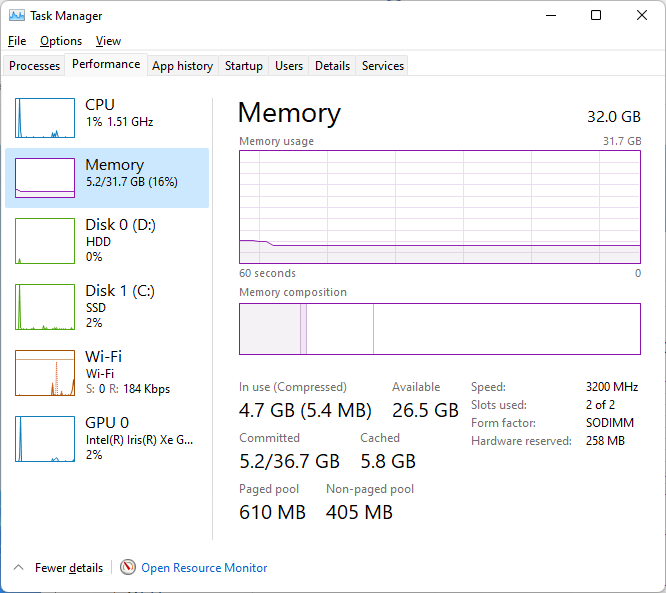
Task: Click the Form factor SODIMM value
Action: pos(610,423)
